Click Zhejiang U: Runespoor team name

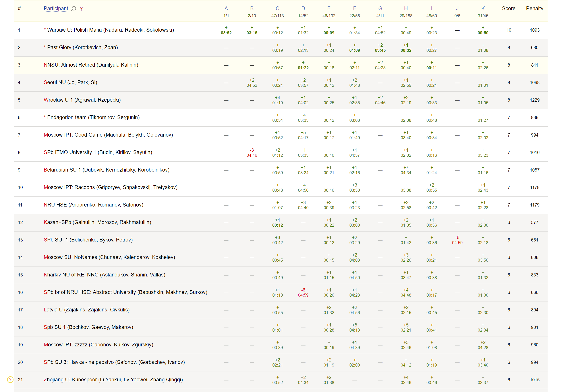tap(113, 380)
